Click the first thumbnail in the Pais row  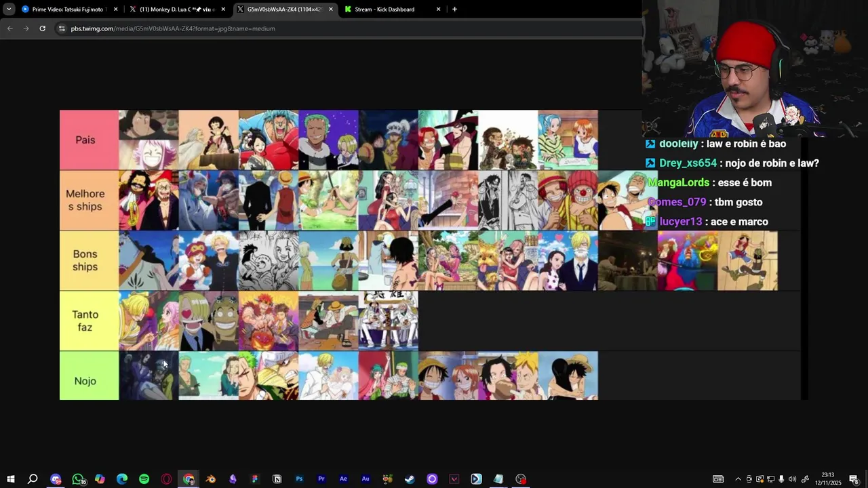tap(149, 140)
